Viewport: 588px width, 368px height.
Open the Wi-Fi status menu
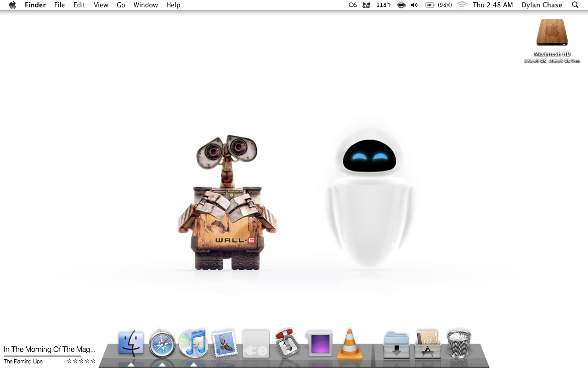tap(462, 5)
